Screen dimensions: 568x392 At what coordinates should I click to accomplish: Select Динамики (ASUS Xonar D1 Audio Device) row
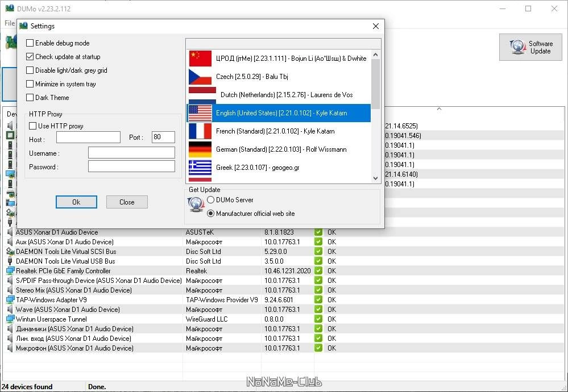tap(284, 329)
